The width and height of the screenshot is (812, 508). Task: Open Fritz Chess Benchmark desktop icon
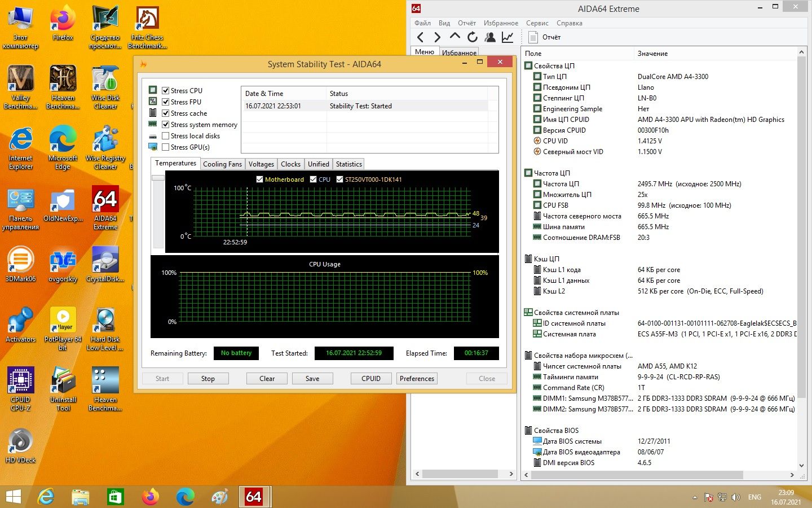tap(147, 27)
